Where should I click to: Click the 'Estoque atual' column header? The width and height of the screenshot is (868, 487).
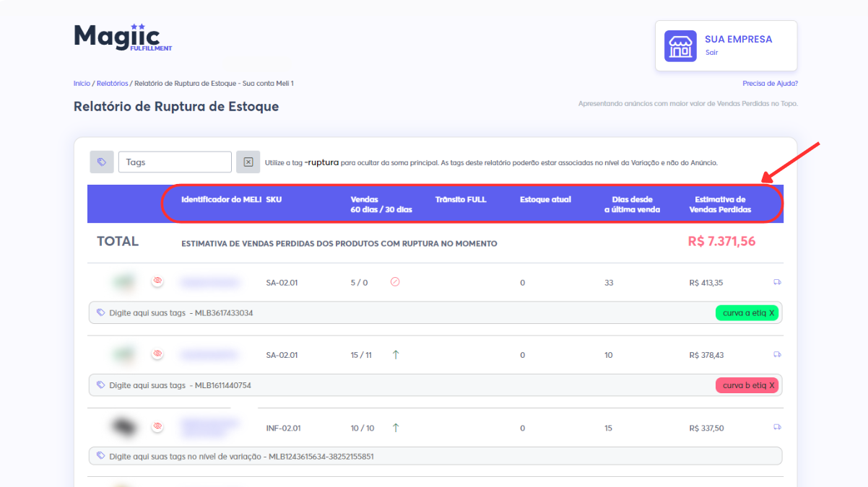[545, 199]
